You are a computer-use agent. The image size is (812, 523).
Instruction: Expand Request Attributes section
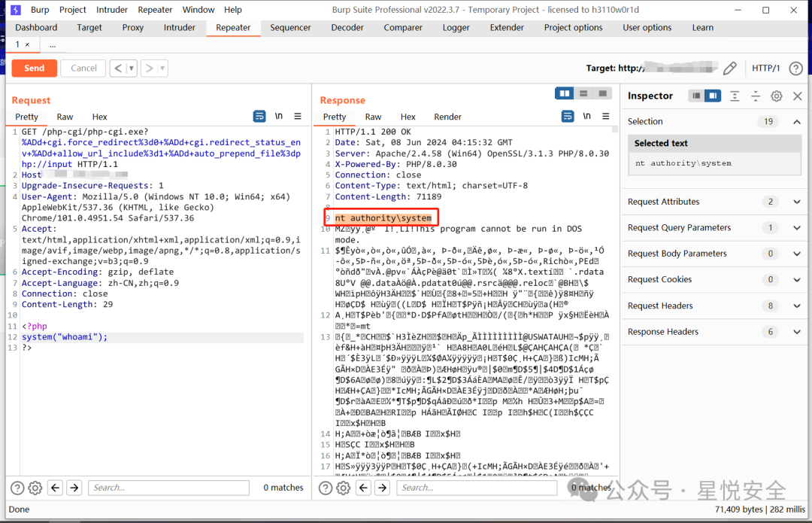point(797,202)
